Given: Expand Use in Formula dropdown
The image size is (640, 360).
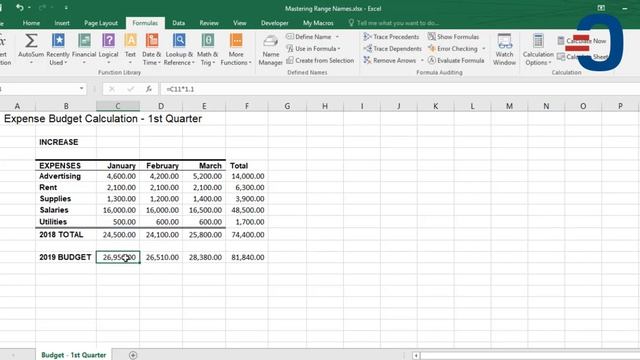Looking at the screenshot, I should coord(339,49).
